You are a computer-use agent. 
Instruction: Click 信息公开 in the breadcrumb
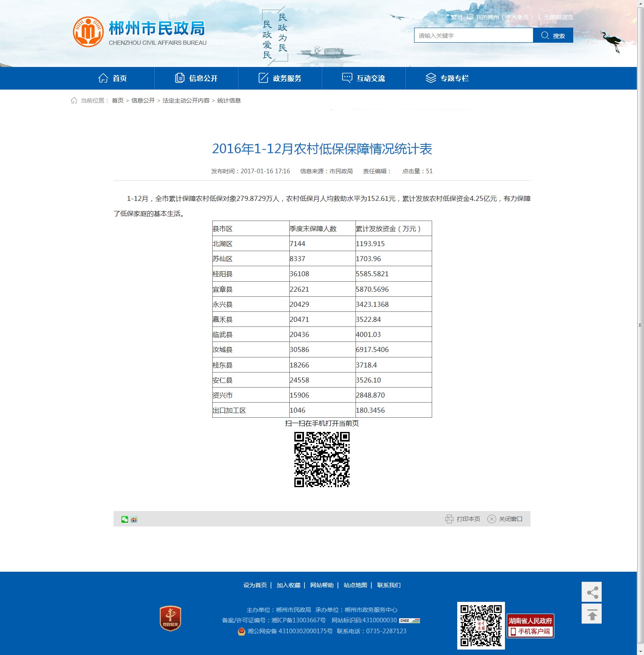point(143,100)
